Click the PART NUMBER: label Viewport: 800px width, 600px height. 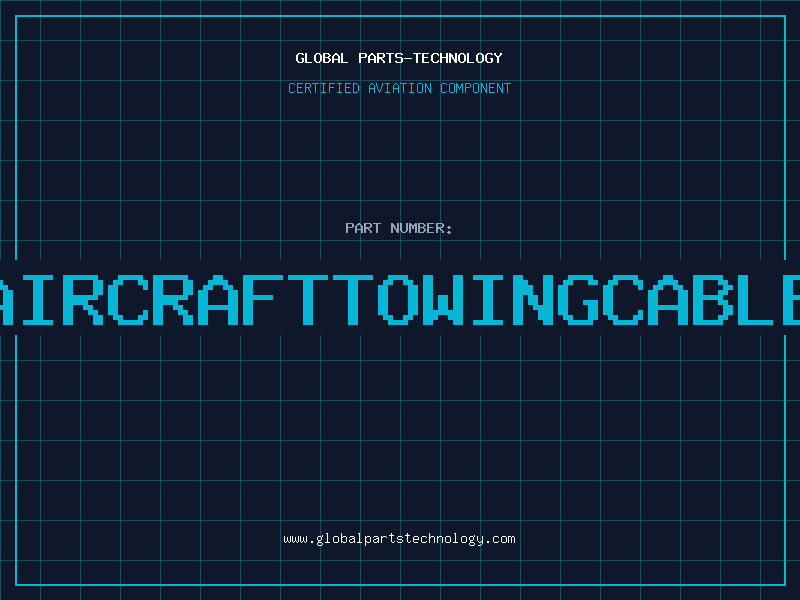399,228
